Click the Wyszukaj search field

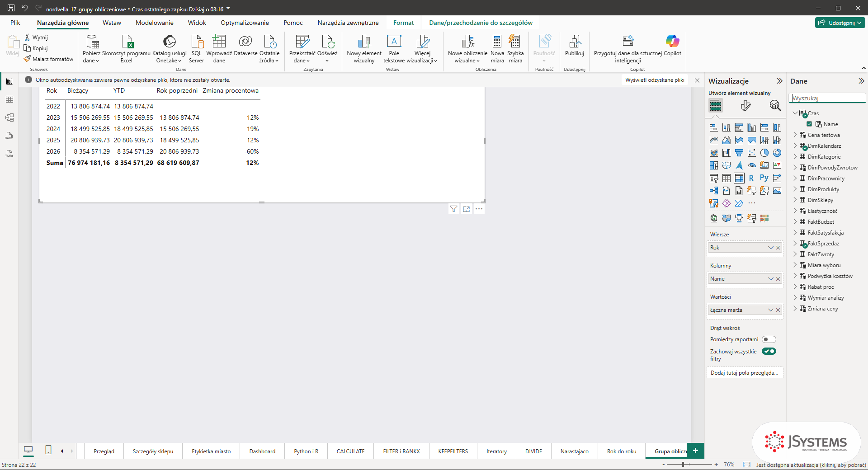coord(827,98)
